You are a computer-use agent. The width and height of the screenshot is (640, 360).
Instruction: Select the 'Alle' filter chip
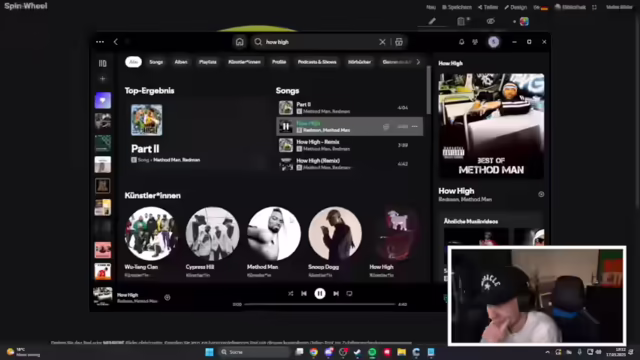(133, 62)
